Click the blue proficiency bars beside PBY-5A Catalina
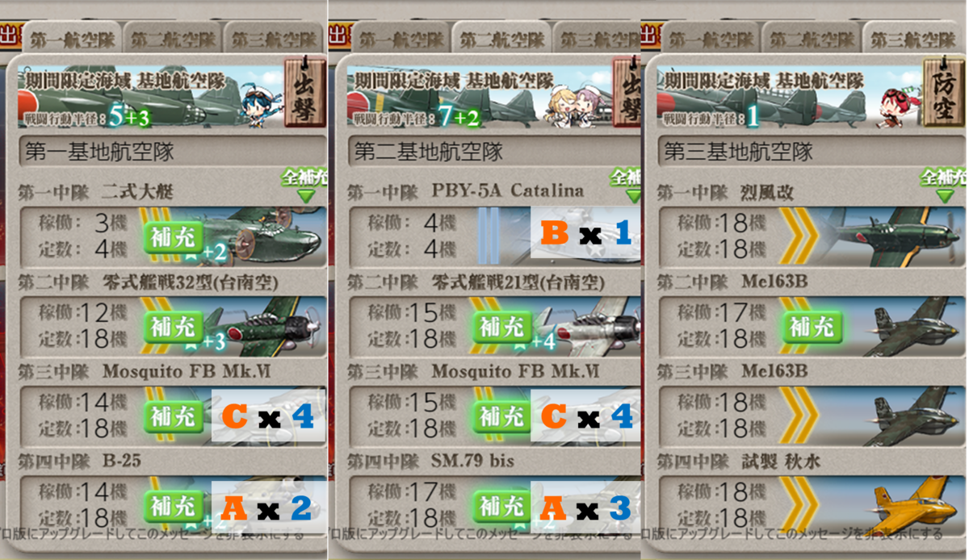 click(489, 236)
